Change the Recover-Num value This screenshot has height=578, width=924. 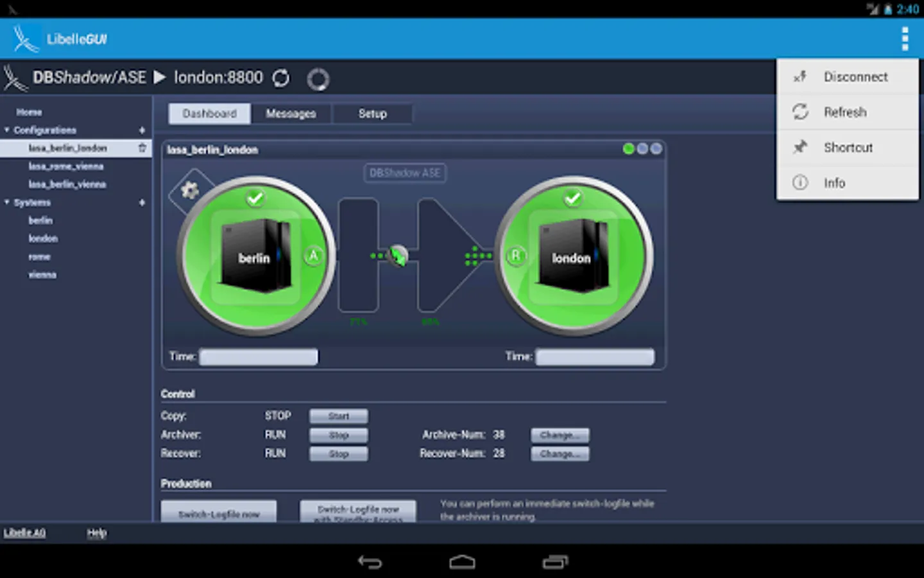(560, 454)
